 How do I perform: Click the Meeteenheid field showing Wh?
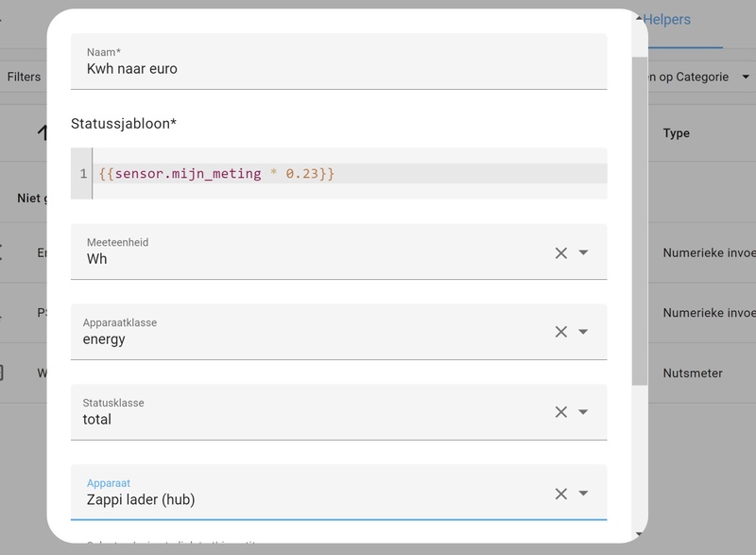312,258
